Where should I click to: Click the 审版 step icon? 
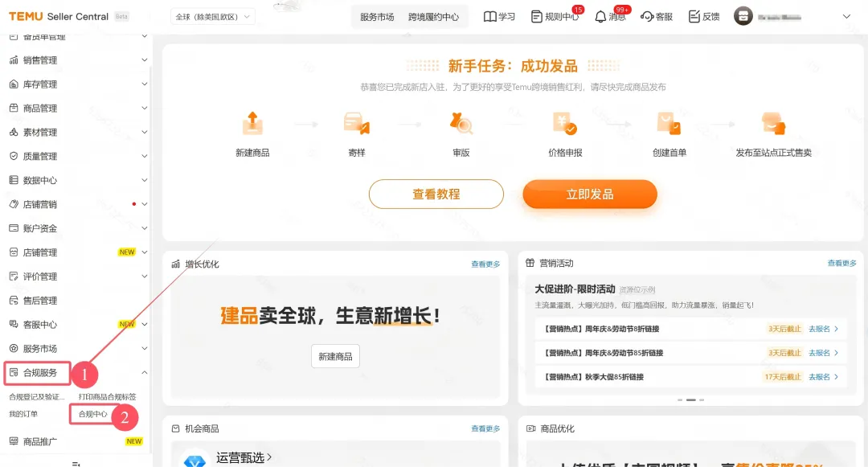tap(461, 124)
